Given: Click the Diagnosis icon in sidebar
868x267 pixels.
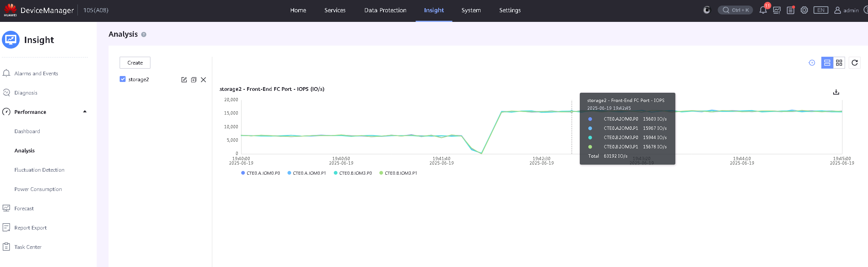Looking at the screenshot, I should [6, 93].
